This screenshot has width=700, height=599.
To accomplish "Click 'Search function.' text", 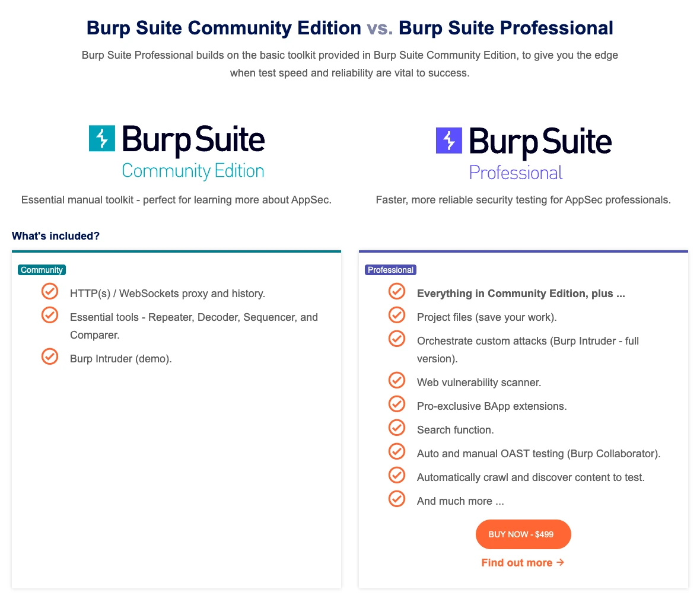I will point(456,430).
